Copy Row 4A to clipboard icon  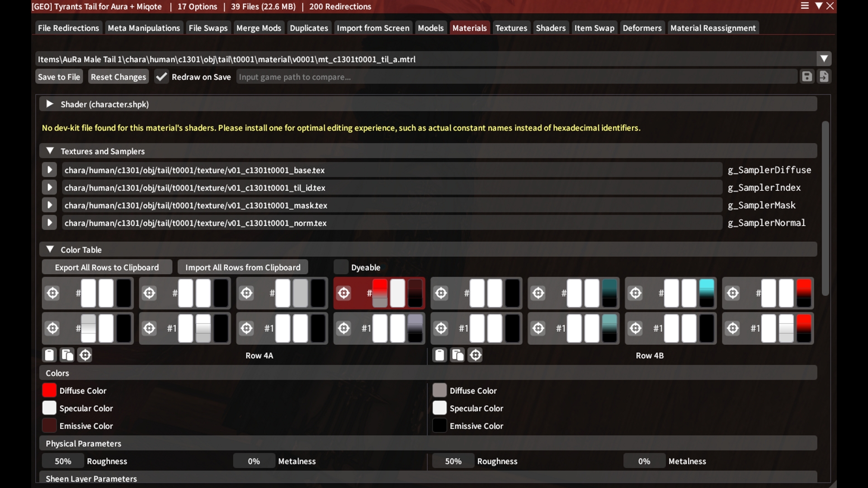click(x=49, y=355)
